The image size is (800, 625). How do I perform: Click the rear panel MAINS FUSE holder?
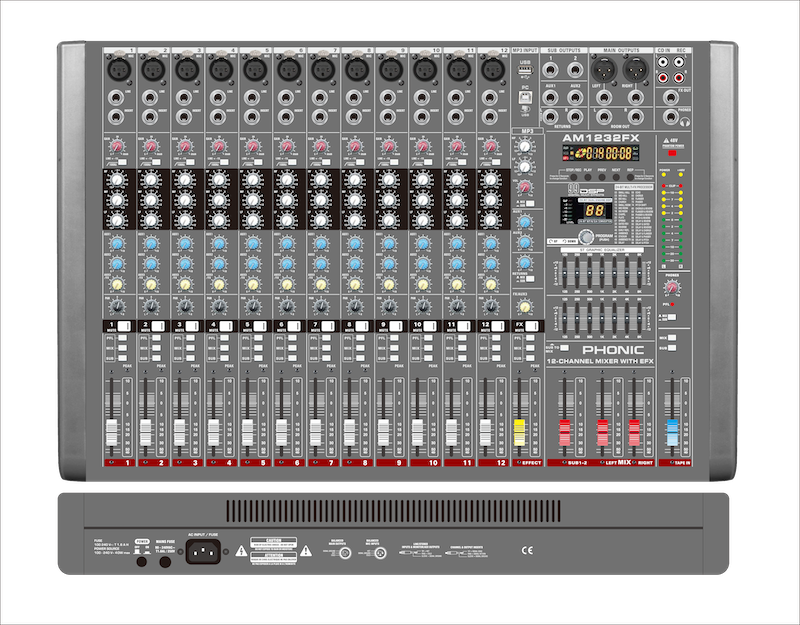(165, 562)
